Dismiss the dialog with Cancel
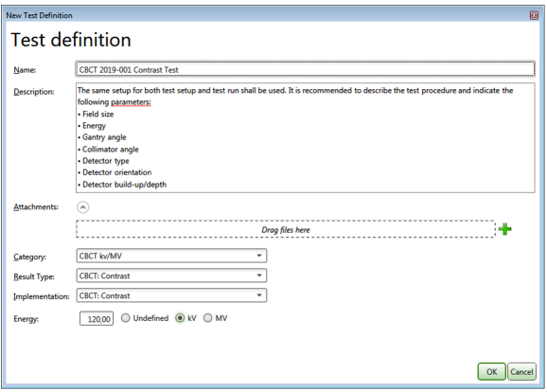 521,372
